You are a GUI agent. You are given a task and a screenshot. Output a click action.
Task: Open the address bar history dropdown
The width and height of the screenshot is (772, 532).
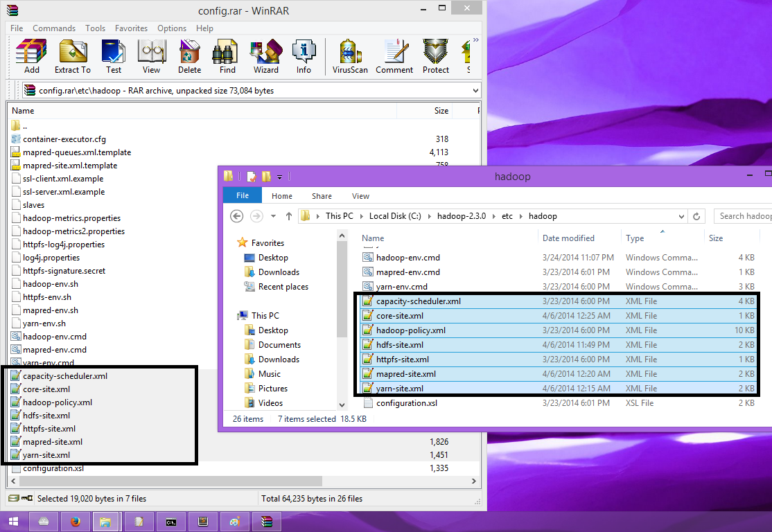click(681, 217)
